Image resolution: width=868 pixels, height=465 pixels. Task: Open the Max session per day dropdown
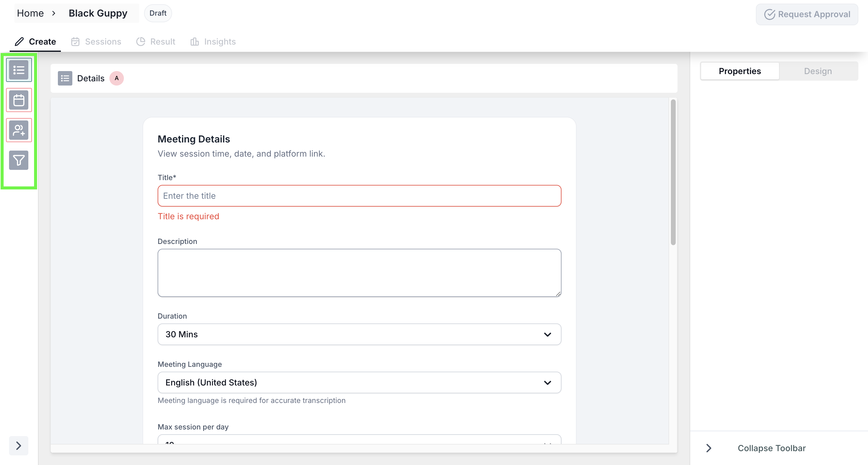pos(360,439)
